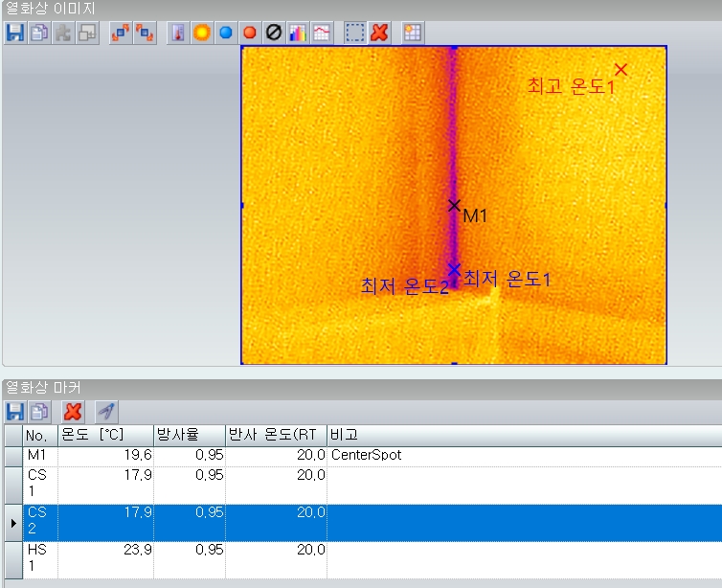Click the orange sun hotspot icon
The image size is (722, 588).
(x=202, y=33)
